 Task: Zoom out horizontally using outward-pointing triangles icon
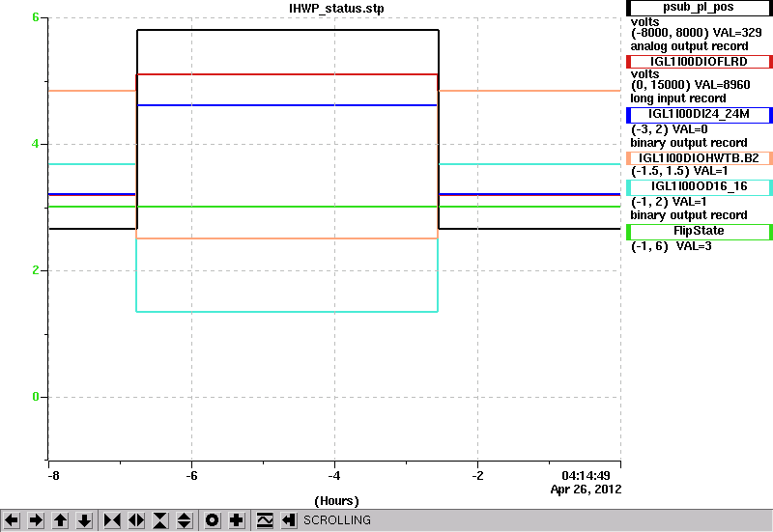136,520
